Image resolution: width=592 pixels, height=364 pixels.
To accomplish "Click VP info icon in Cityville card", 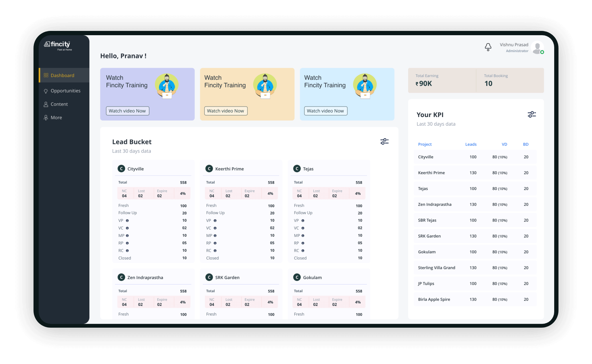I will coord(127,221).
